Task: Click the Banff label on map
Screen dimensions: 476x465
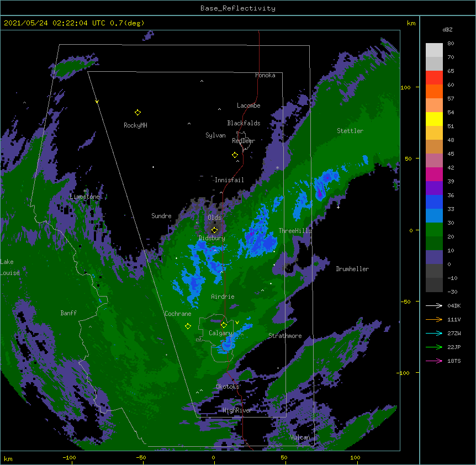Action: (68, 313)
